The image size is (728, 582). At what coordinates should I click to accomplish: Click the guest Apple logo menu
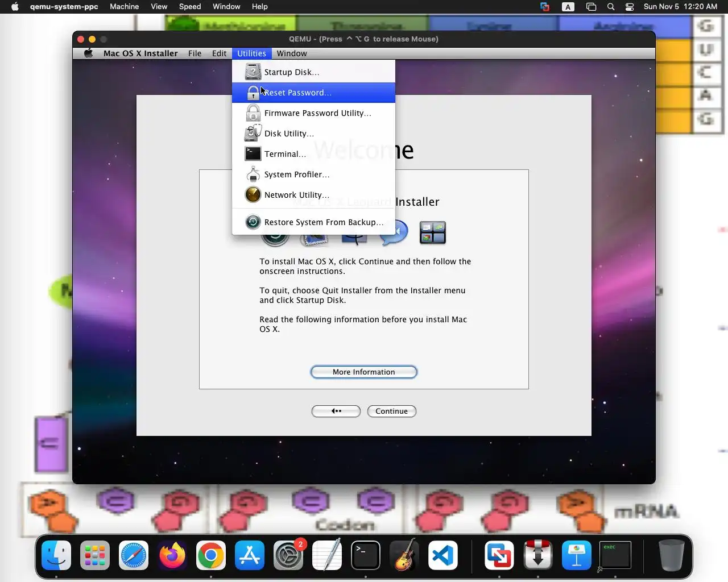pyautogui.click(x=88, y=53)
